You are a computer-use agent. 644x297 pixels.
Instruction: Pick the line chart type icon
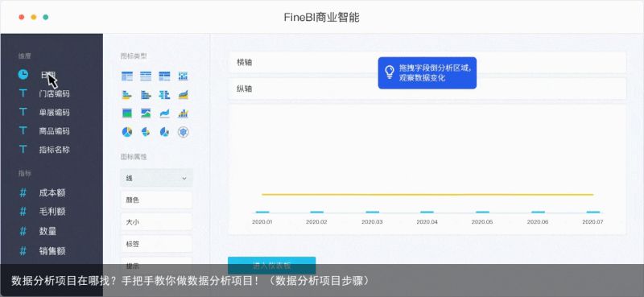pos(164,113)
